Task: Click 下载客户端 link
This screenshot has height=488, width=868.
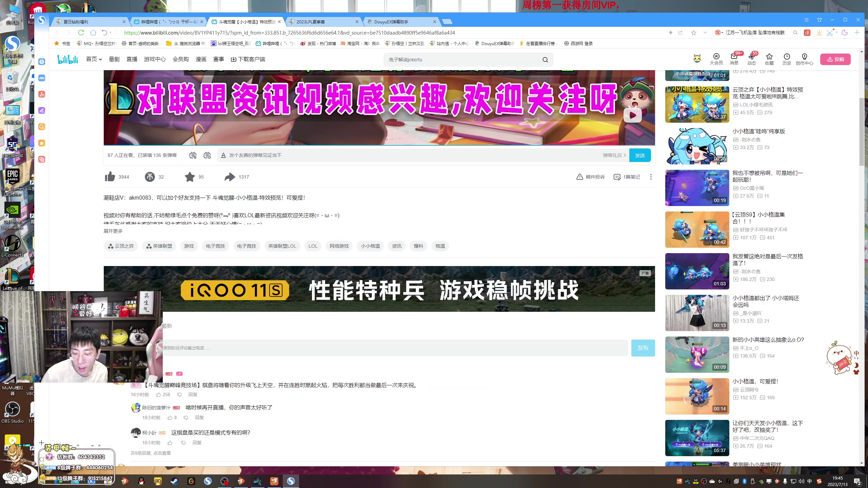Action: (248, 59)
